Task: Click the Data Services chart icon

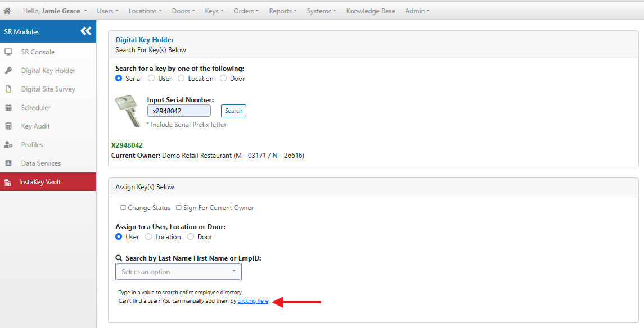Action: click(8, 163)
